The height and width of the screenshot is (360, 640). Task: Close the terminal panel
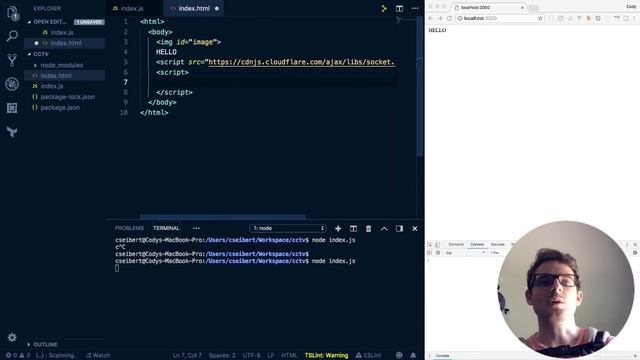(x=415, y=229)
